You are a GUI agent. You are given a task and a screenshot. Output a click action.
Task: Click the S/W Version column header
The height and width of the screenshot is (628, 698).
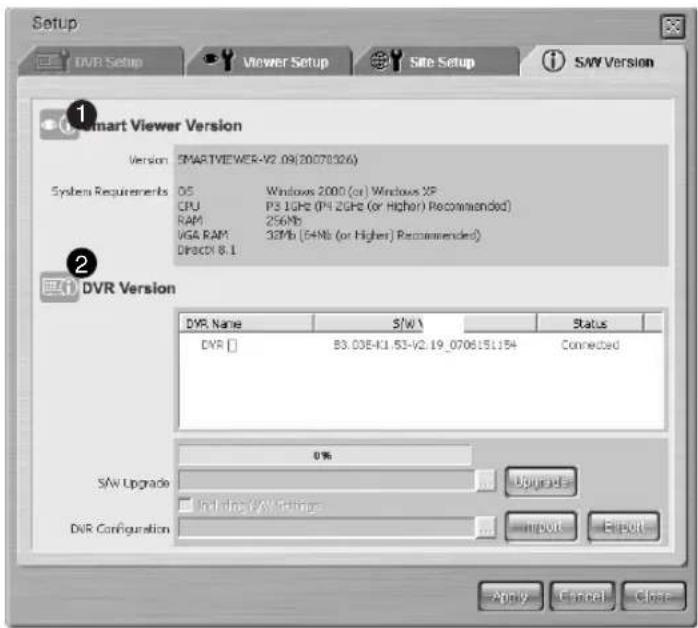pyautogui.click(x=425, y=324)
